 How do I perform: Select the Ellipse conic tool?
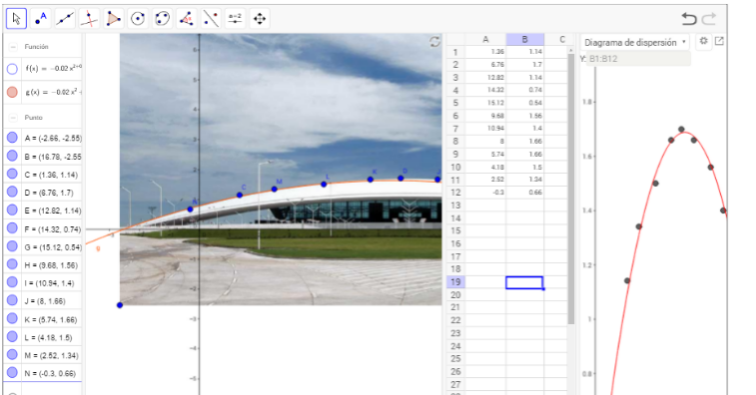pyautogui.click(x=162, y=19)
